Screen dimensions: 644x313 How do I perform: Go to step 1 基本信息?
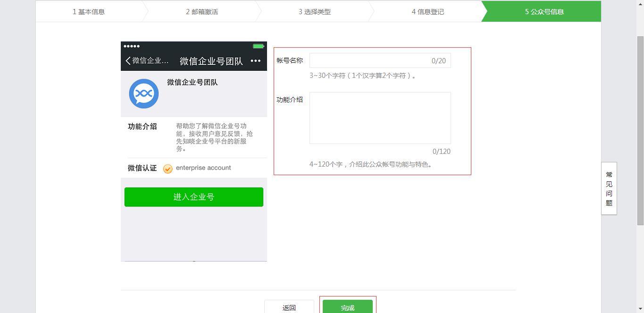(89, 12)
